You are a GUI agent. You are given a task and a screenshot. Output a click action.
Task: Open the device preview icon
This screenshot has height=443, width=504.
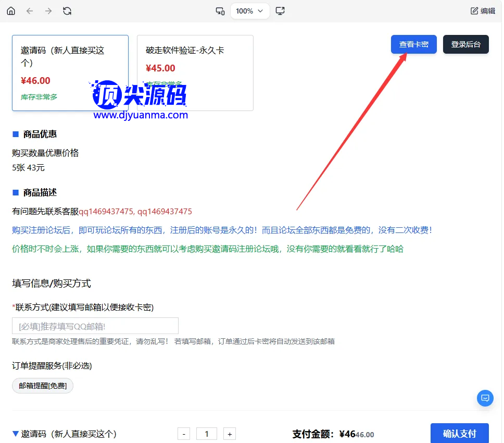[x=220, y=11]
